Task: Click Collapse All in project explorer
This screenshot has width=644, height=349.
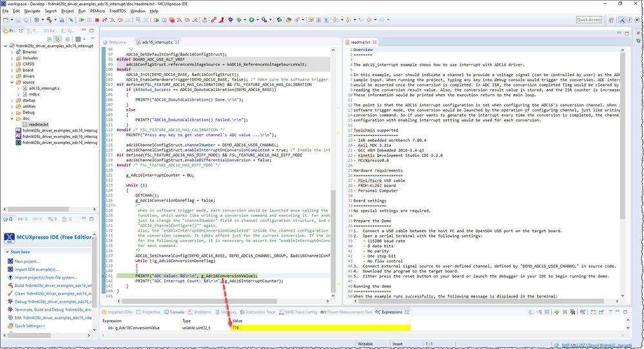Action: coord(50,39)
